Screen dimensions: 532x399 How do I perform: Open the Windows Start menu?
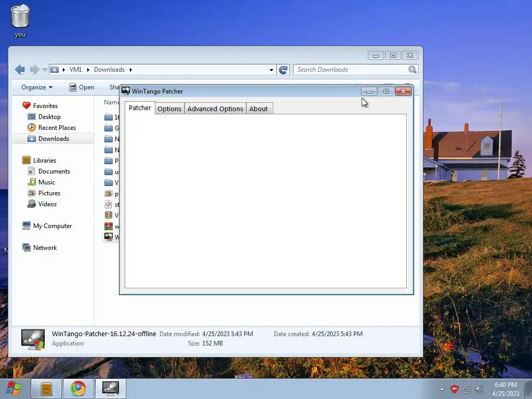coord(14,389)
